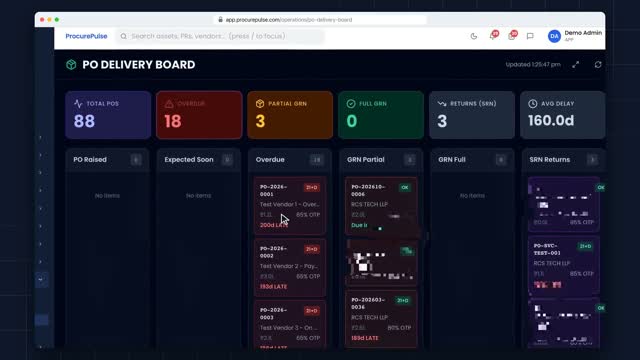640x360 pixels.
Task: Click the package icon beside PO Delivery Board
Action: (x=71, y=64)
